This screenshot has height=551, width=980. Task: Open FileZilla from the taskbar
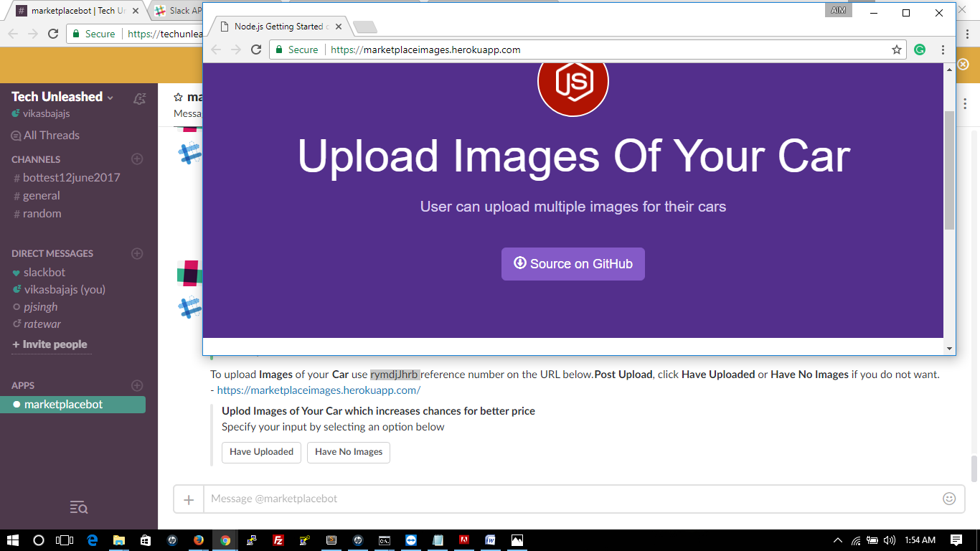pos(278,540)
